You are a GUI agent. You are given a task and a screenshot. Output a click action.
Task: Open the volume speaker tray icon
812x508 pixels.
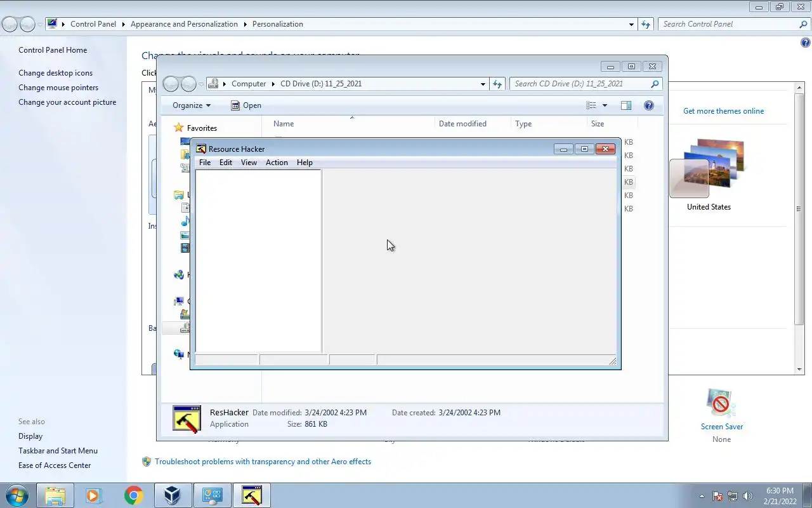click(x=748, y=496)
